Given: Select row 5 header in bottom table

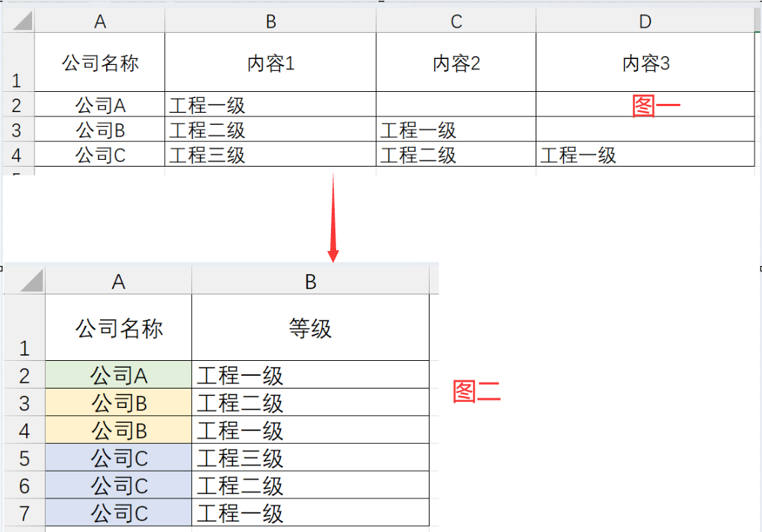Looking at the screenshot, I should pos(24,458).
